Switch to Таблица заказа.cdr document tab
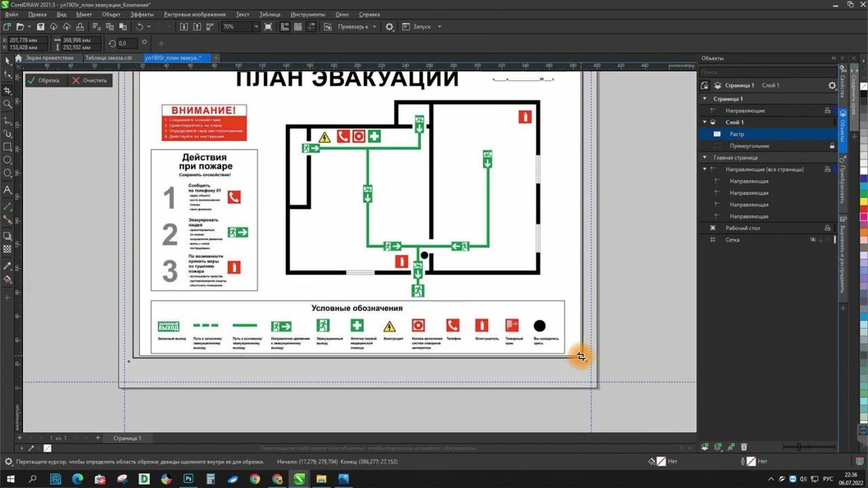This screenshot has width=868, height=488. [109, 58]
